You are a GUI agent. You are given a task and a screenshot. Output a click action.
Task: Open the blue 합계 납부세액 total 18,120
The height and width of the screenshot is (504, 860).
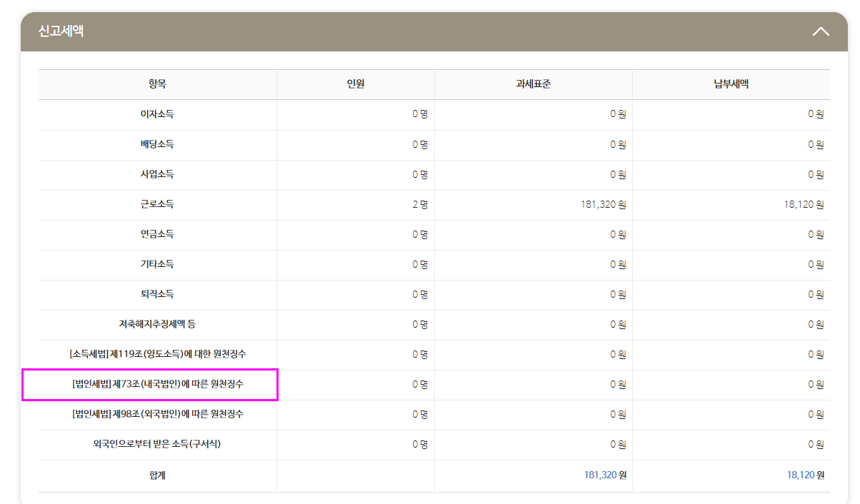(801, 475)
